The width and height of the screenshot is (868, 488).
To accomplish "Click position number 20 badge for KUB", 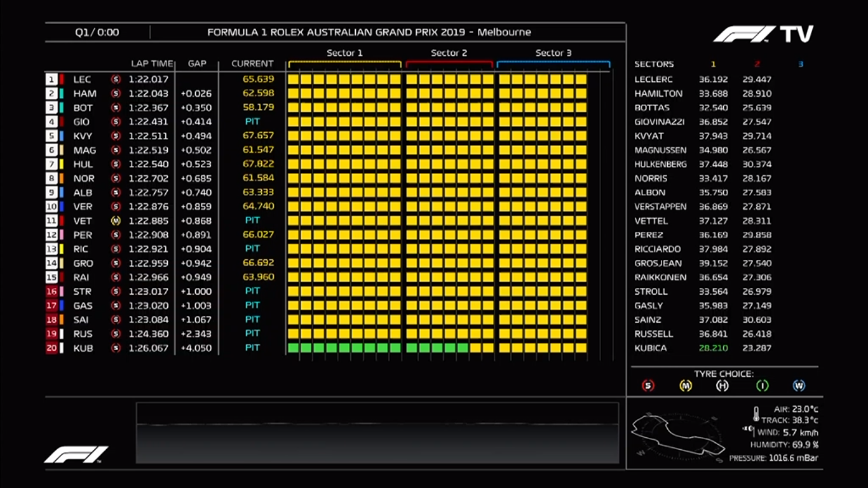I will (51, 348).
